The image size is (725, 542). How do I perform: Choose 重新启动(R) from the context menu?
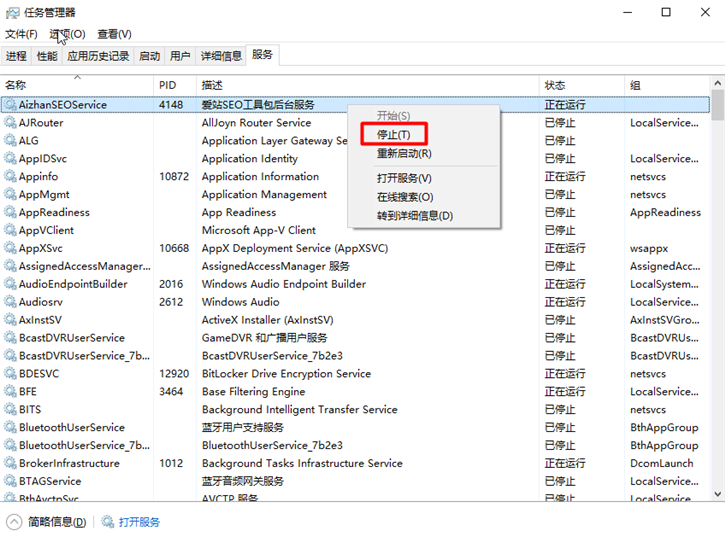[404, 154]
